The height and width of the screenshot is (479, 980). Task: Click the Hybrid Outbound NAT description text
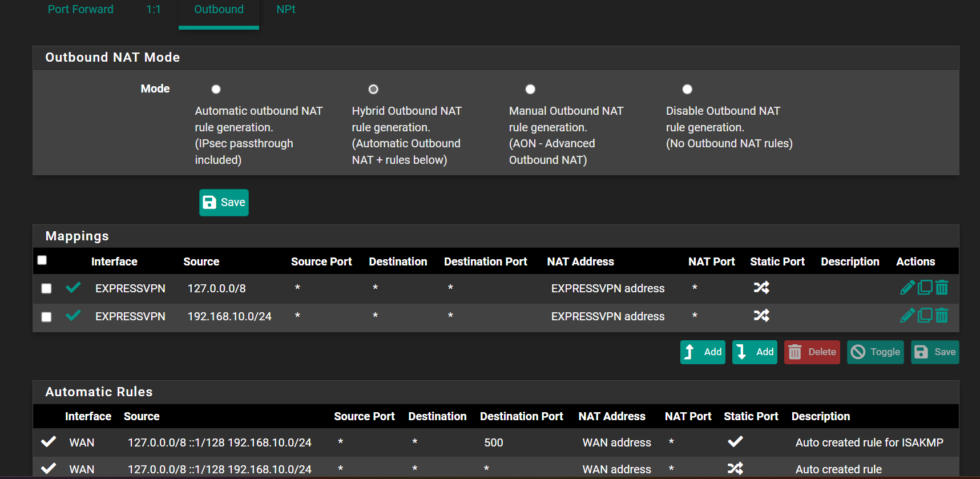click(x=407, y=135)
